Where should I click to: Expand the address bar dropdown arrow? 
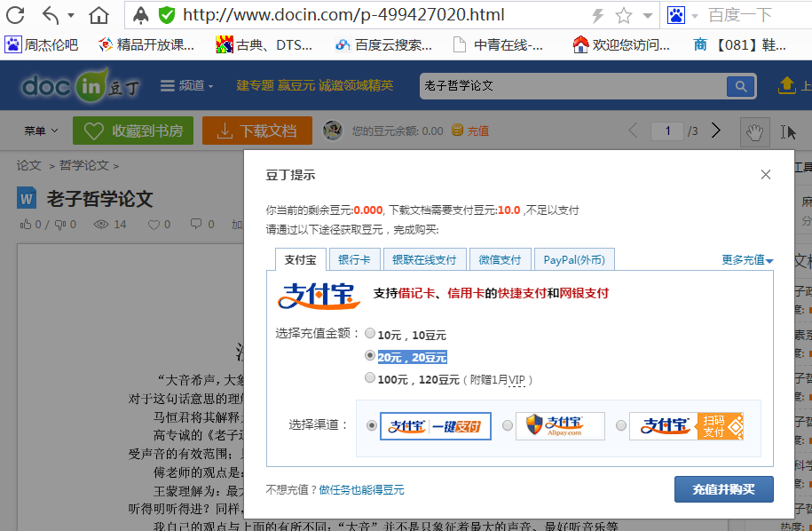647,16
